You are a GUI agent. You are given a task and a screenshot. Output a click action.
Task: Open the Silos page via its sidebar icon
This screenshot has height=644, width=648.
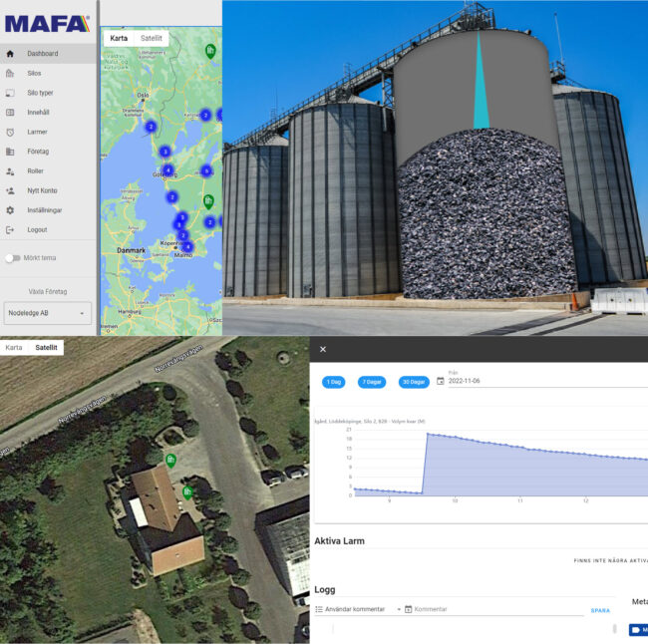[10, 73]
